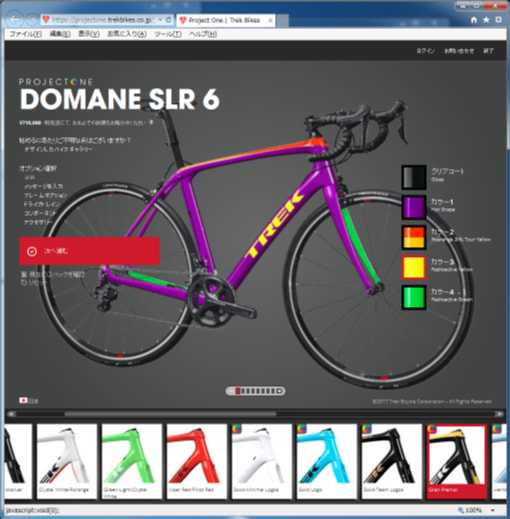The width and height of the screenshot is (510, 519).
Task: Open the ファイル(F) menu
Action: coord(25,34)
